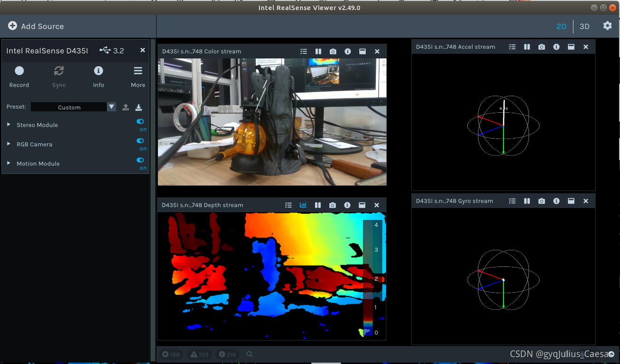The image size is (620, 364).
Task: Close the Gyro stream window
Action: click(586, 201)
